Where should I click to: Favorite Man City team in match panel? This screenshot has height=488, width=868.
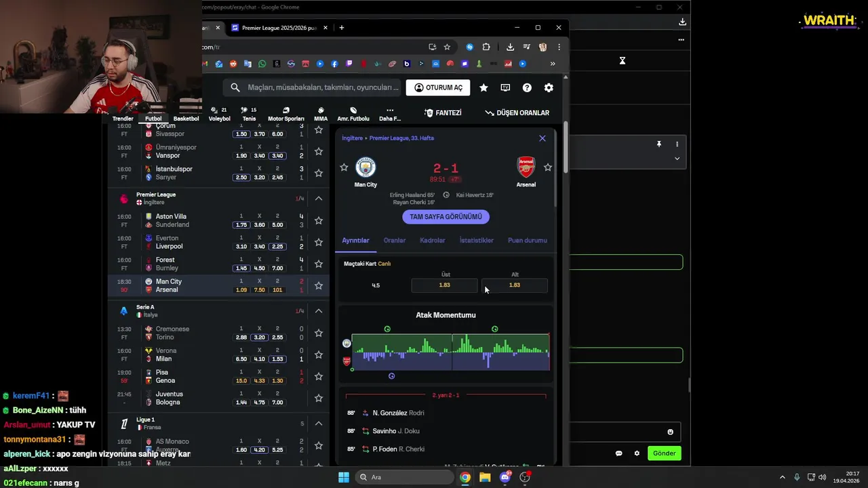tap(344, 167)
